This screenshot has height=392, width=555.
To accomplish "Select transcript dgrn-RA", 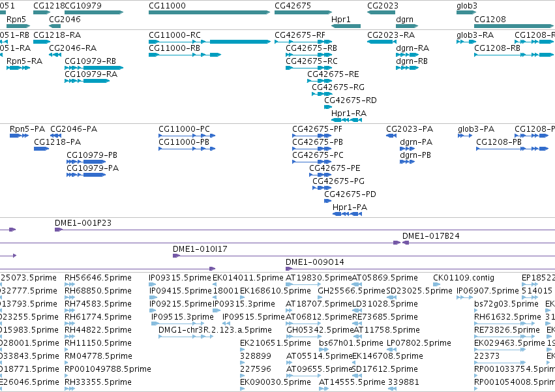I will pos(407,55).
